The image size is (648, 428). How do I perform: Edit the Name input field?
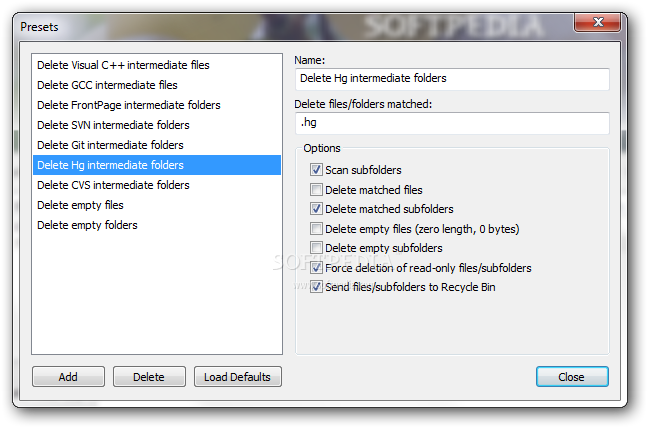pyautogui.click(x=452, y=79)
